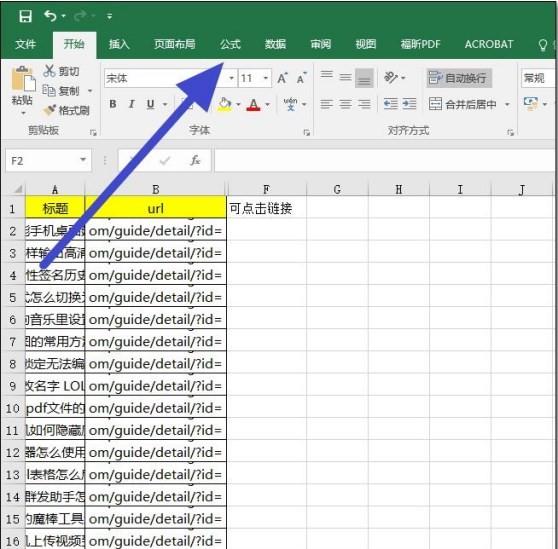
Task: Go to the 审阅 tab
Action: coord(321,44)
